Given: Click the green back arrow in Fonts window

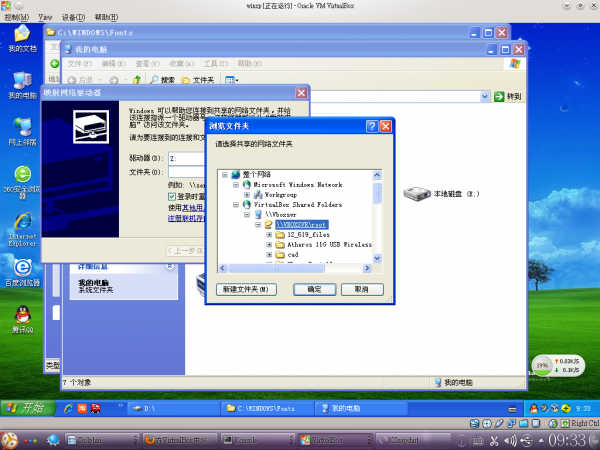Looking at the screenshot, I should tap(55, 64).
